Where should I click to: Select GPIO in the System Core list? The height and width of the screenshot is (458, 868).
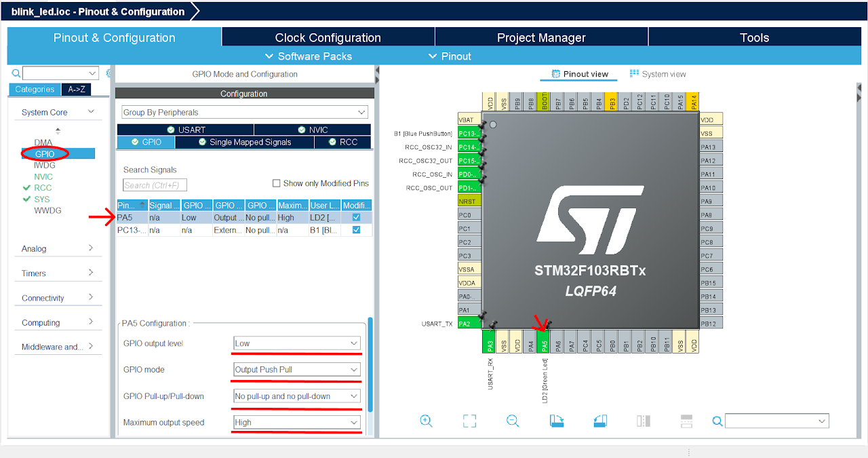click(45, 153)
